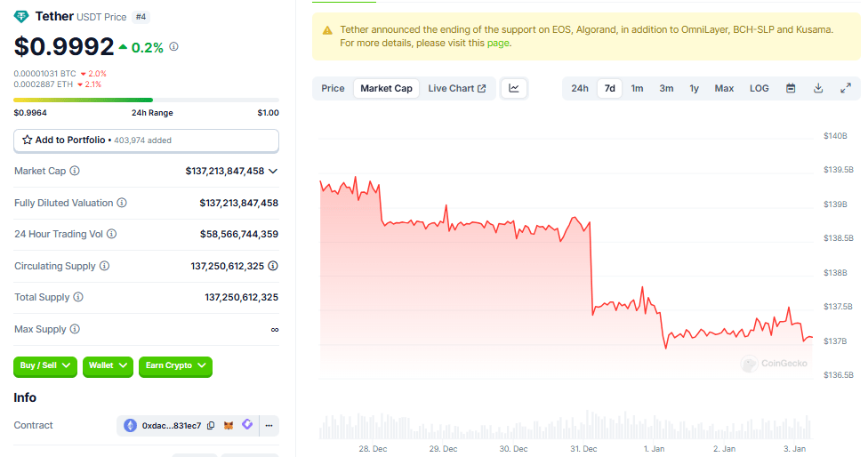Select Max time range

click(724, 89)
